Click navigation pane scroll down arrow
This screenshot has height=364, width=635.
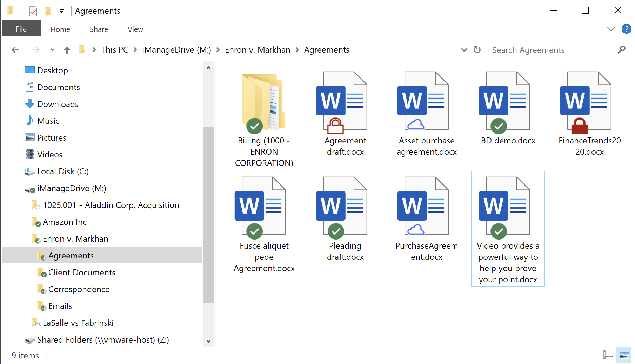pos(208,341)
